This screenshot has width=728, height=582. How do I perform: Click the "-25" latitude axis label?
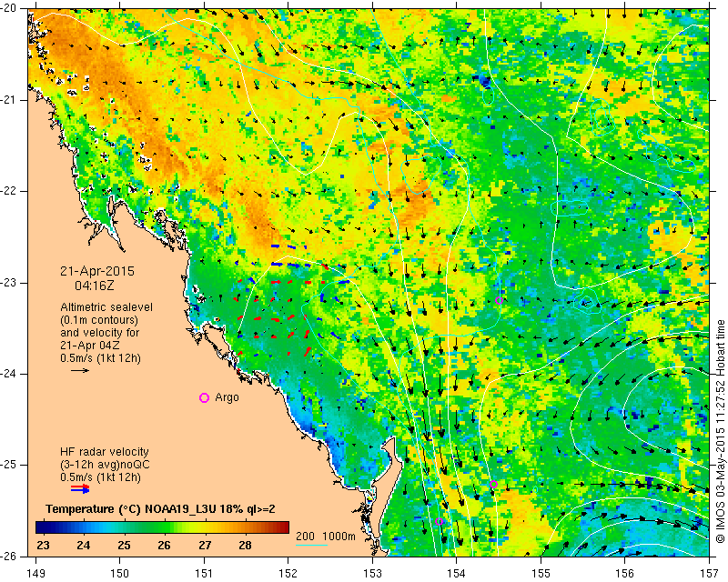point(9,465)
